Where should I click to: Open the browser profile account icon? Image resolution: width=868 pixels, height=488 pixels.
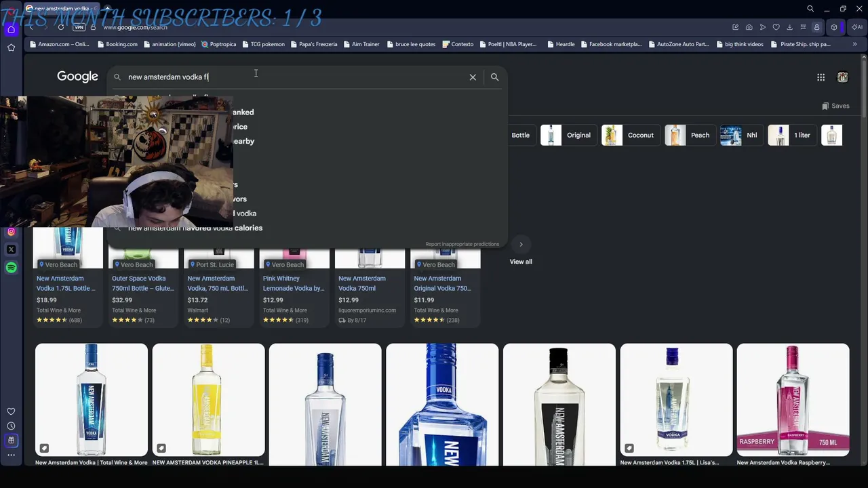(816, 27)
